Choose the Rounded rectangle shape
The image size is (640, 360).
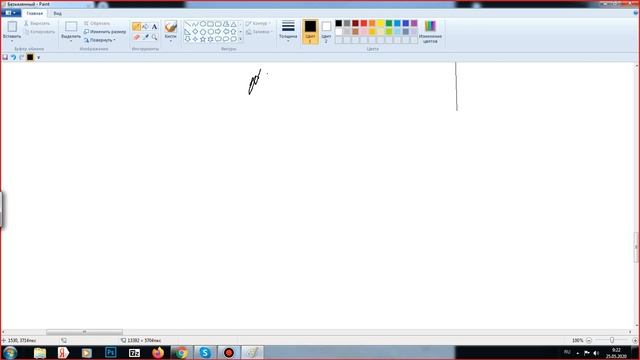click(x=218, y=24)
